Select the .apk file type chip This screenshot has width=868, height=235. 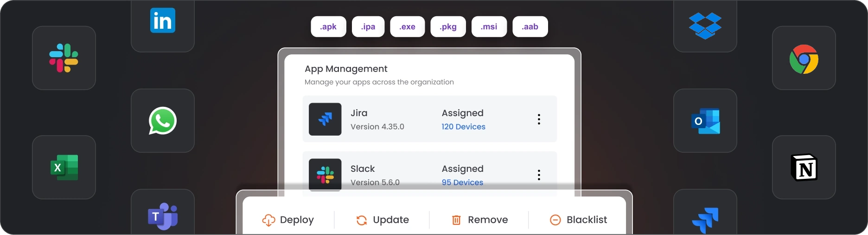(x=328, y=26)
